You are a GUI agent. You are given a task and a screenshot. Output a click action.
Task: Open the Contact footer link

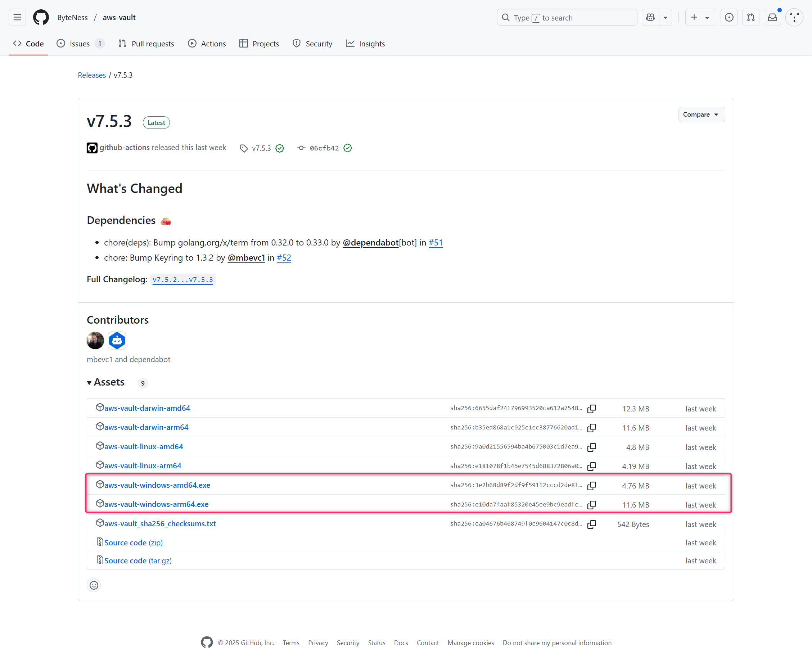tap(428, 643)
